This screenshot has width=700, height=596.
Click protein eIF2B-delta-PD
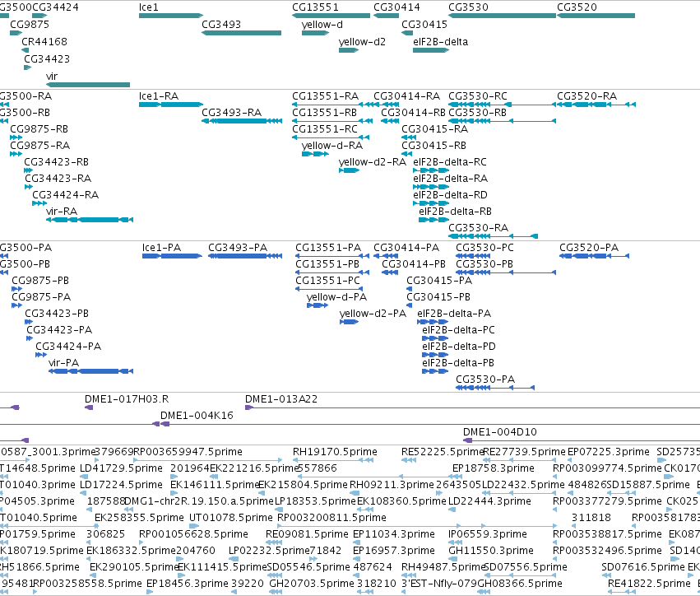(x=459, y=347)
